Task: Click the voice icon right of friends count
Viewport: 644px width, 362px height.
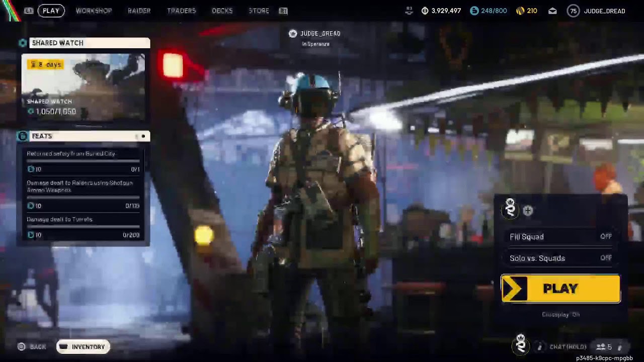Action: [x=620, y=347]
